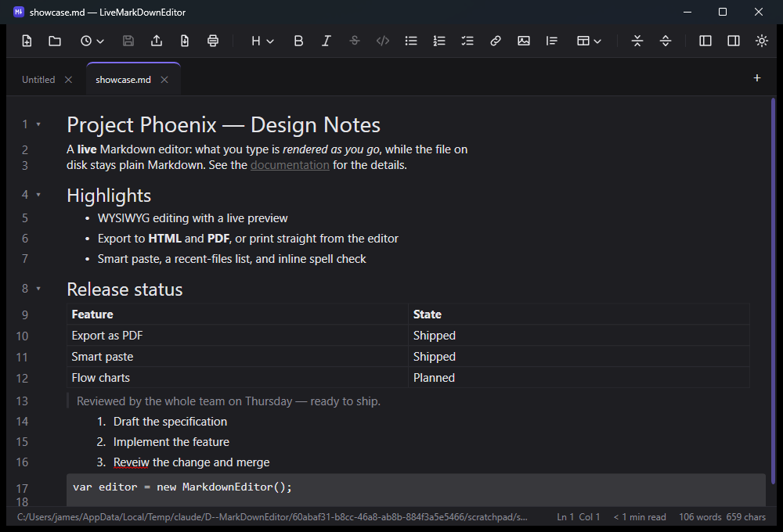Switch to the Untitled tab
Viewport: 783px width, 532px height.
click(x=38, y=80)
